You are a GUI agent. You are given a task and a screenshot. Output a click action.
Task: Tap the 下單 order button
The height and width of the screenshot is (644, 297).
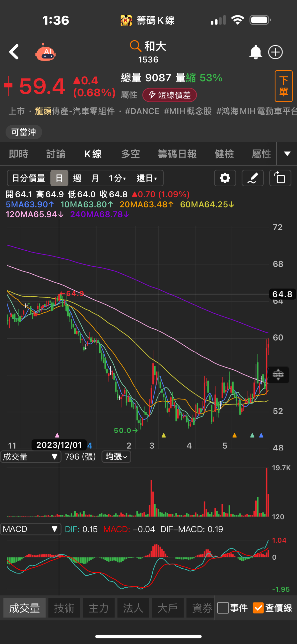click(283, 86)
